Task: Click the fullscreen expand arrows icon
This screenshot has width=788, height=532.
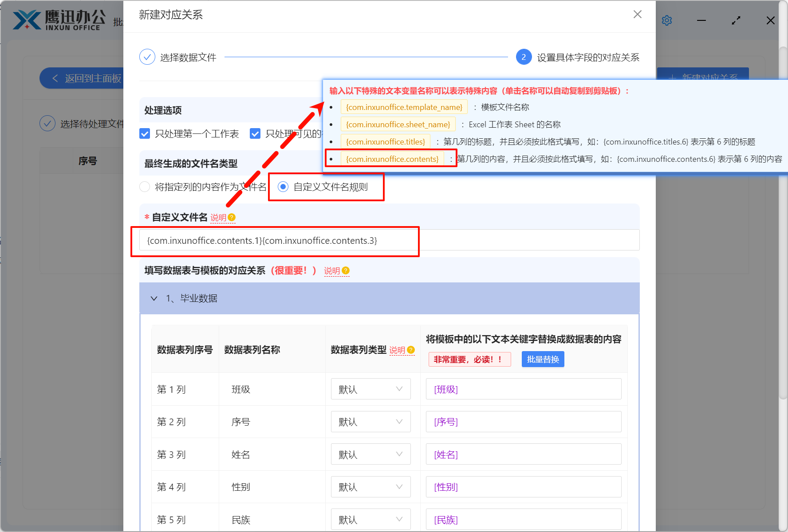Action: (x=736, y=20)
